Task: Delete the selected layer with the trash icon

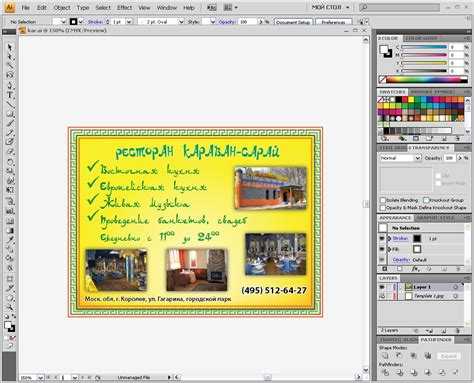Action: point(458,331)
